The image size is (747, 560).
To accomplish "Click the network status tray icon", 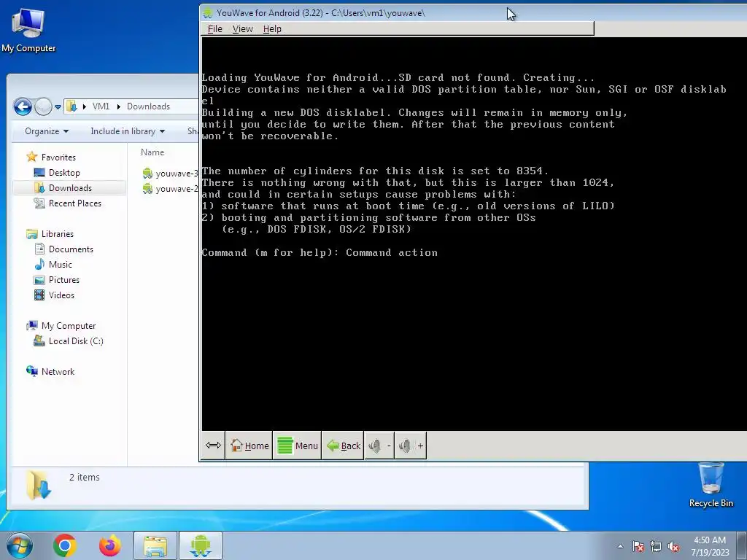I will click(x=656, y=546).
